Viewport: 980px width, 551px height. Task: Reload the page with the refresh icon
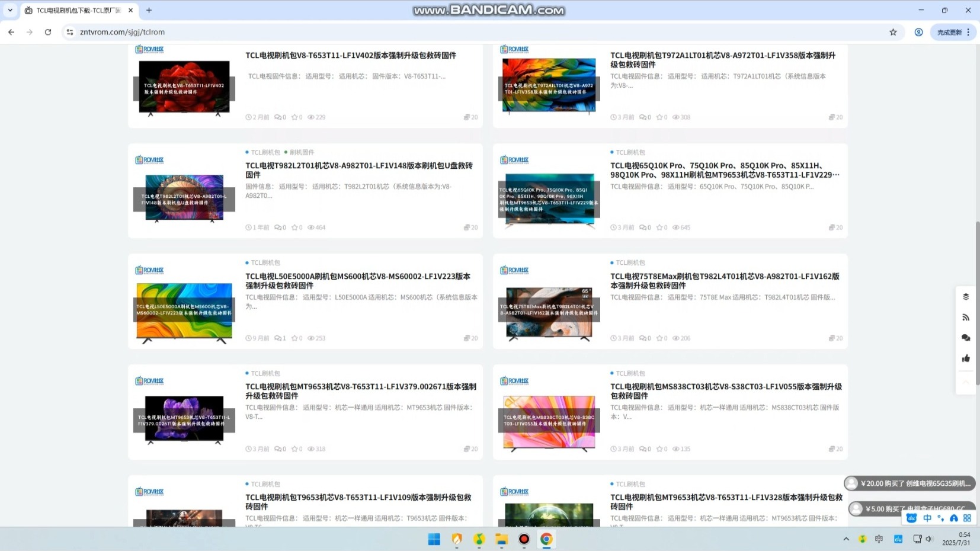tap(48, 32)
